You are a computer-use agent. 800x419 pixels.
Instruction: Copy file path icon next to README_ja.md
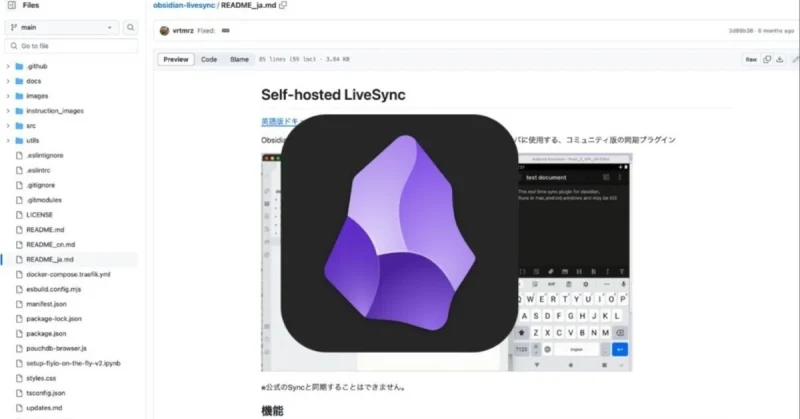click(283, 5)
